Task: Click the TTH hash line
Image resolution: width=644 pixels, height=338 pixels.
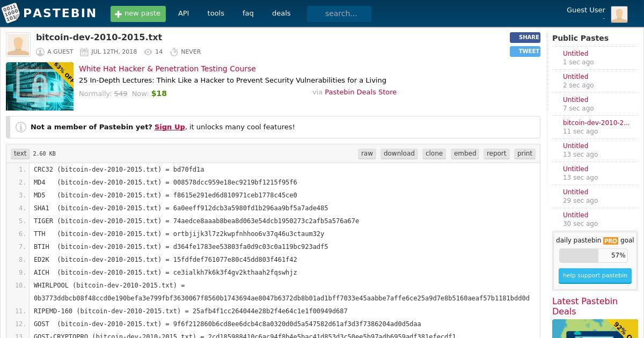Action: point(179,234)
